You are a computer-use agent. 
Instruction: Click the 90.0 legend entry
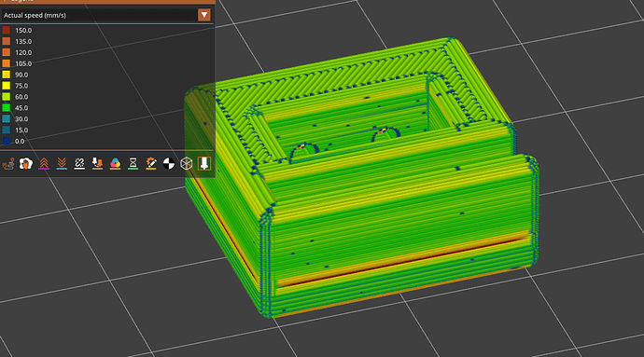tap(17, 75)
